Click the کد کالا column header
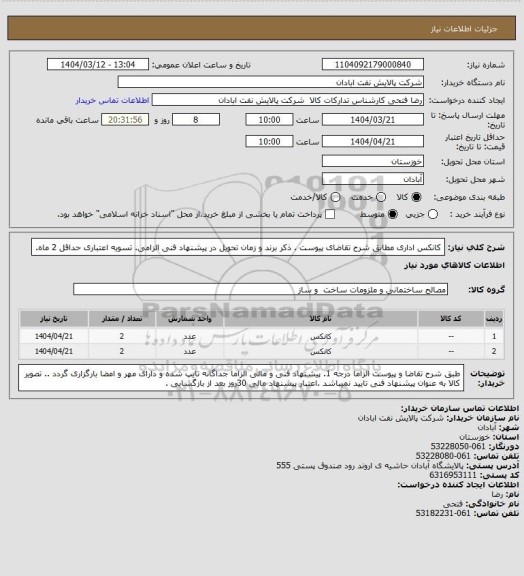524x576 pixels. click(451, 318)
